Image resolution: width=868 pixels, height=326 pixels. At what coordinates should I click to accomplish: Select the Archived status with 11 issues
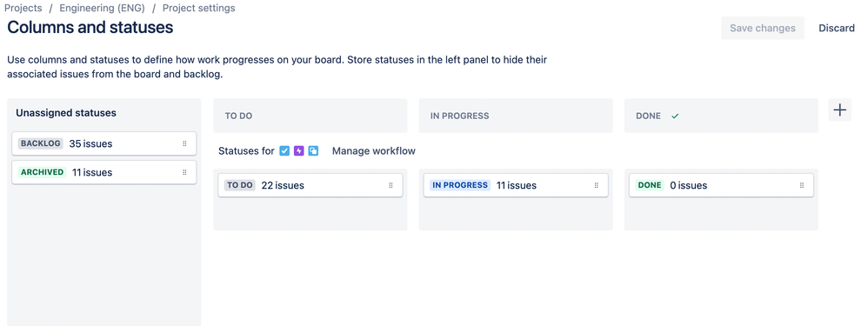pyautogui.click(x=104, y=172)
